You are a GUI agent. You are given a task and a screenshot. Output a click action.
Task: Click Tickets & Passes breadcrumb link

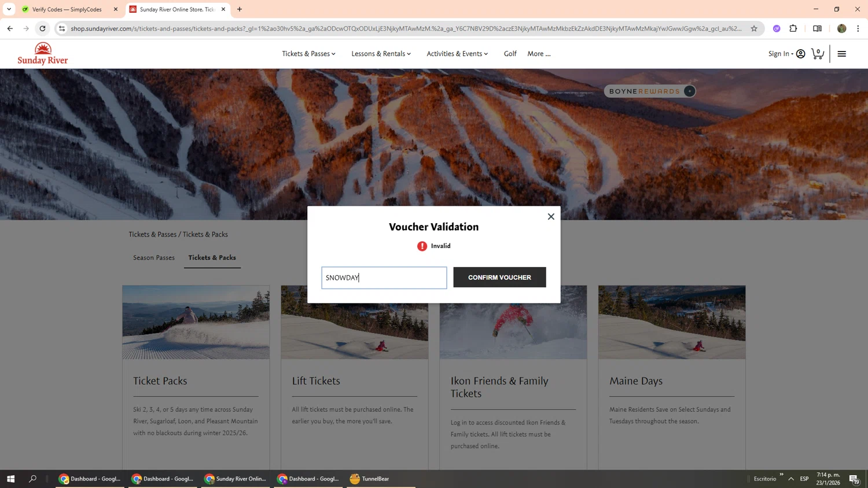point(152,234)
